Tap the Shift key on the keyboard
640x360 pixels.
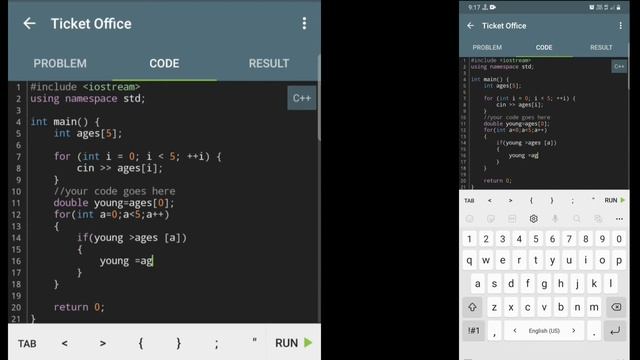(x=472, y=307)
